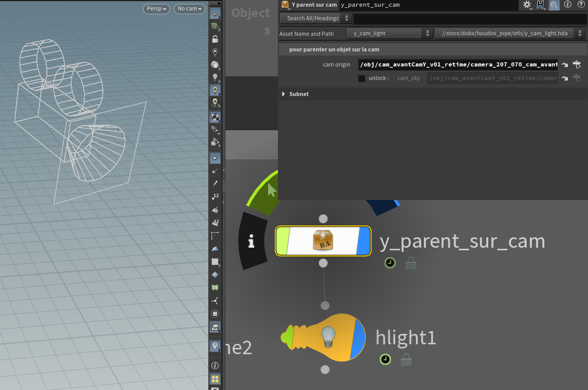The height and width of the screenshot is (390, 588).
Task: Toggle the parameter search magnifier button
Action: pyautogui.click(x=554, y=5)
